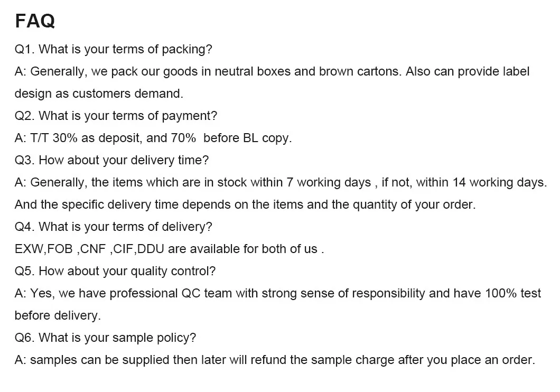
Task: Select the Q5 quality control question
Action: point(115,271)
